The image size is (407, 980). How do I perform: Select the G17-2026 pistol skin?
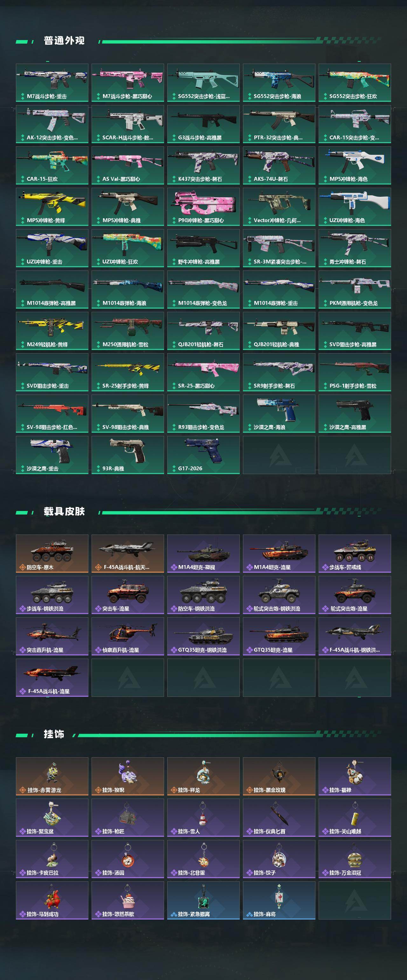203,455
